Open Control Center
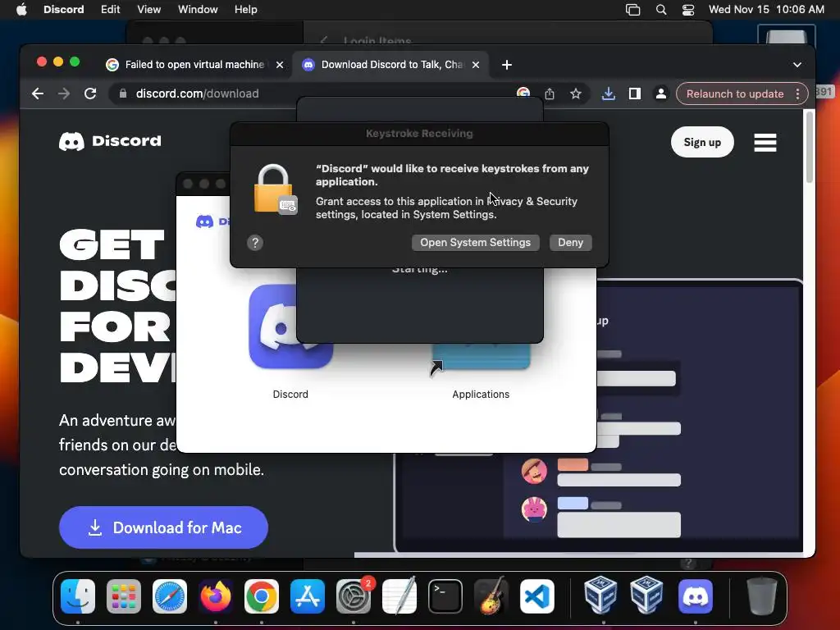The height and width of the screenshot is (630, 840). (688, 10)
